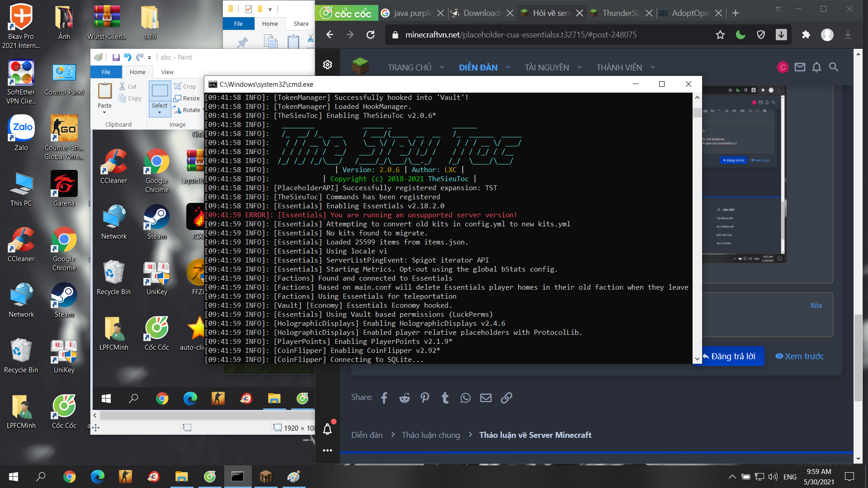Click the forum search magnifier icon
This screenshot has width=868, height=488.
[834, 67]
